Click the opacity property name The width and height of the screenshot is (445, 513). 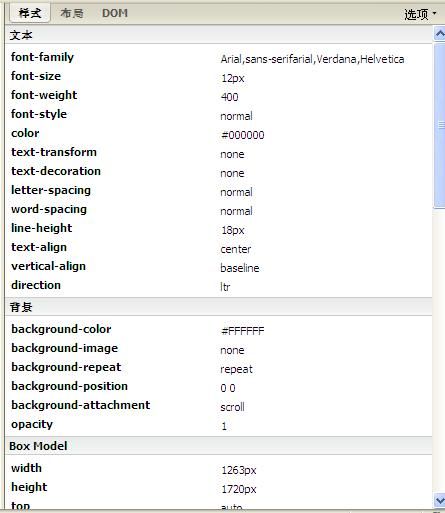click(32, 424)
